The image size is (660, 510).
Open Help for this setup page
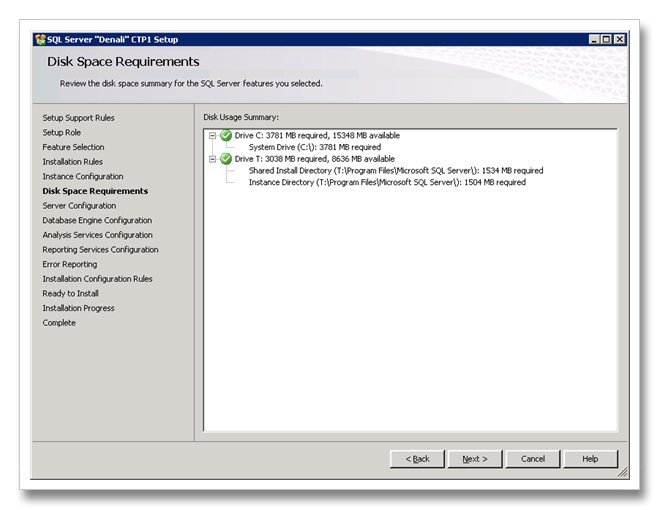pyautogui.click(x=591, y=459)
